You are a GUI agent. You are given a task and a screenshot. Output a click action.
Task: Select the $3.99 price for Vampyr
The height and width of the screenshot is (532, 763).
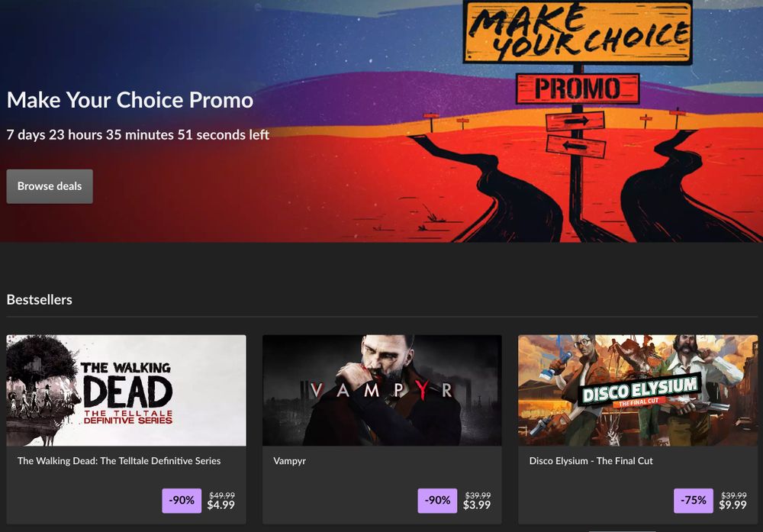(x=477, y=505)
